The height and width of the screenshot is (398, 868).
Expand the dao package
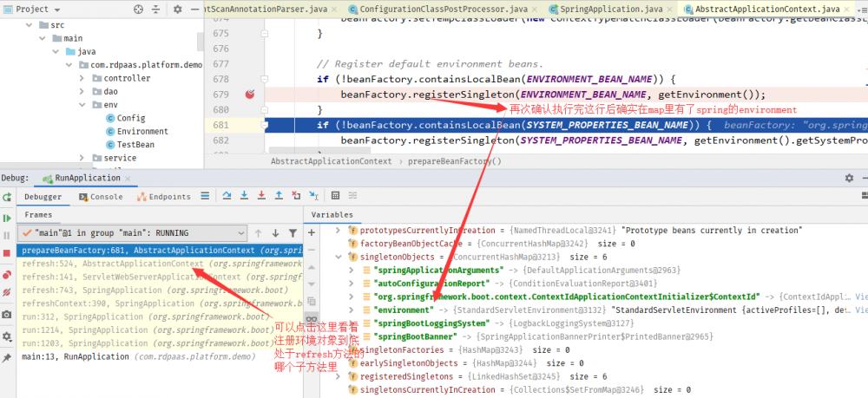pos(82,91)
